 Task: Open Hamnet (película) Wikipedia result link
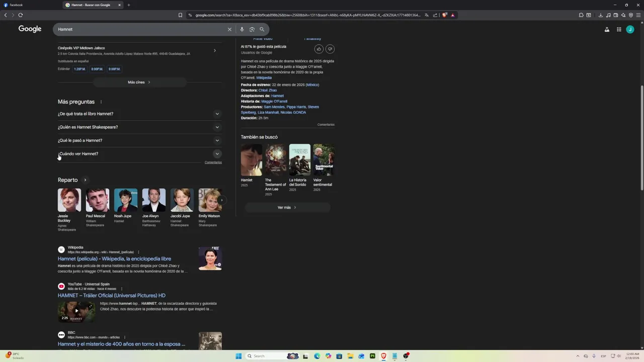pyautogui.click(x=114, y=259)
